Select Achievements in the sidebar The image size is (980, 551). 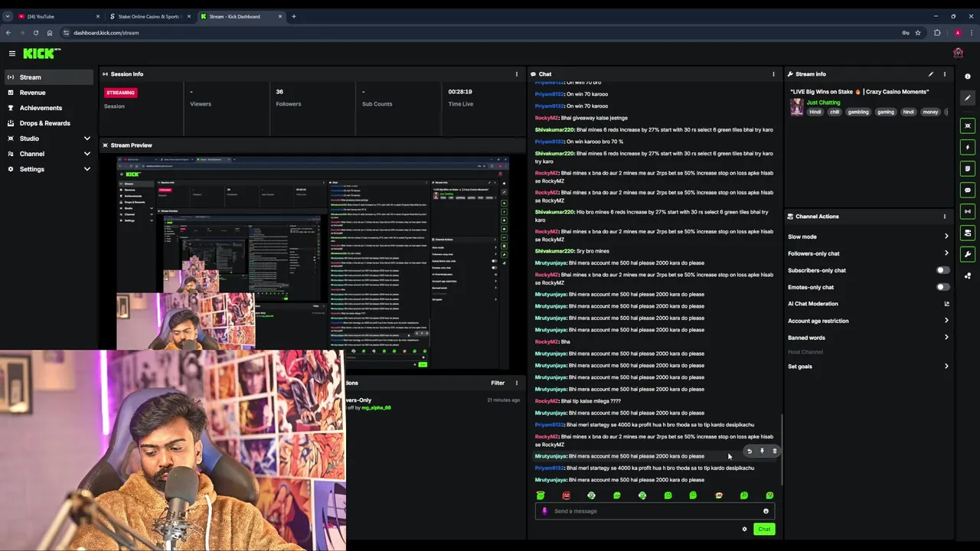(49, 108)
